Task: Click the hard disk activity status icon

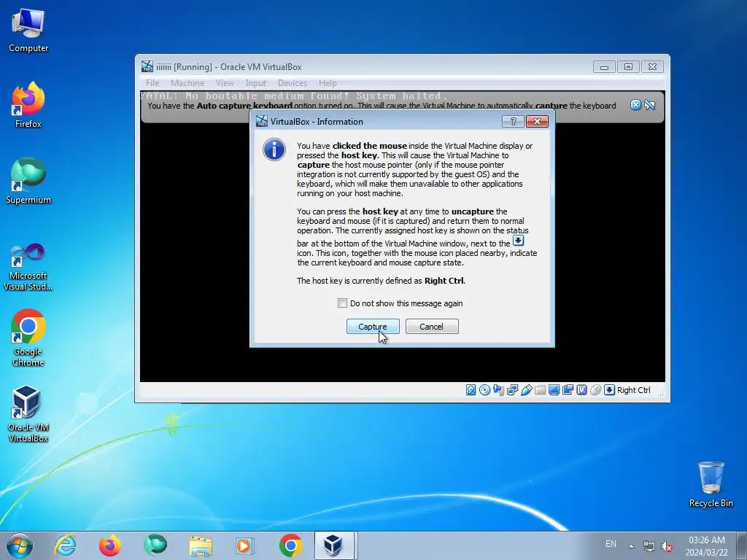Action: pyautogui.click(x=471, y=390)
